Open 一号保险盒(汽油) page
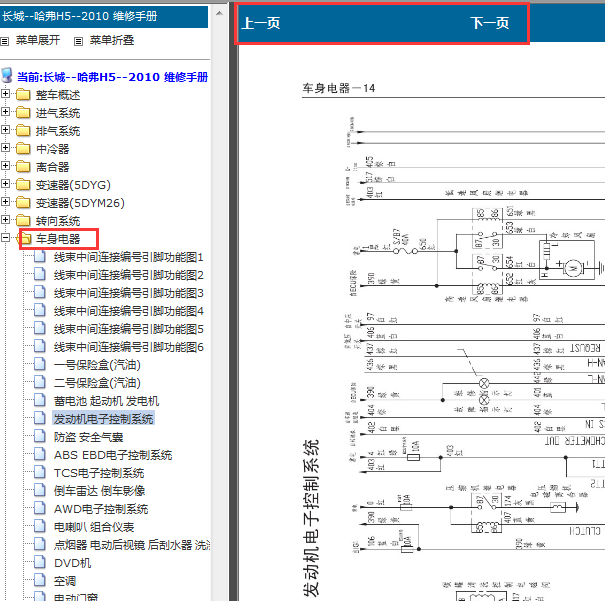 97,365
